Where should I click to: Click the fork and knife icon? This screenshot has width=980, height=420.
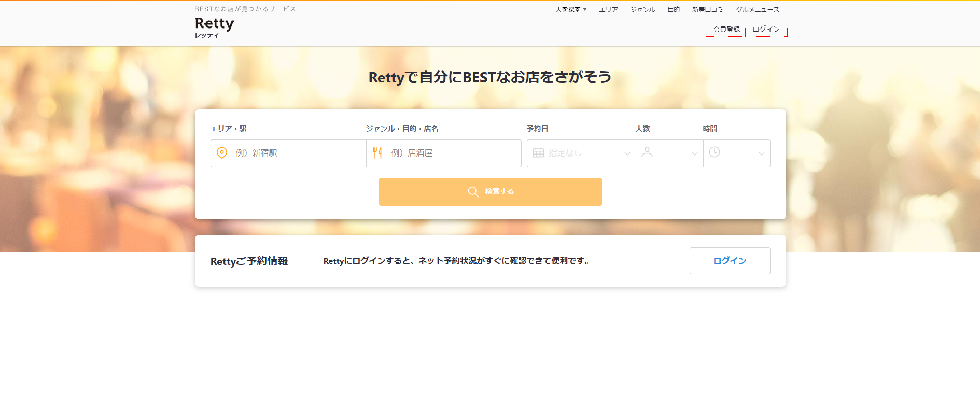[x=377, y=153]
